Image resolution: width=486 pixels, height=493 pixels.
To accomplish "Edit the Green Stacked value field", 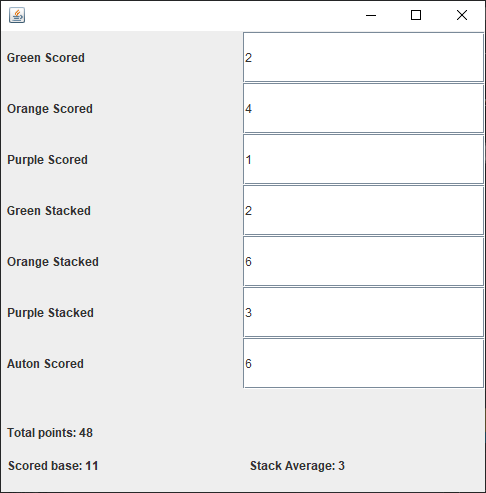I will [363, 210].
